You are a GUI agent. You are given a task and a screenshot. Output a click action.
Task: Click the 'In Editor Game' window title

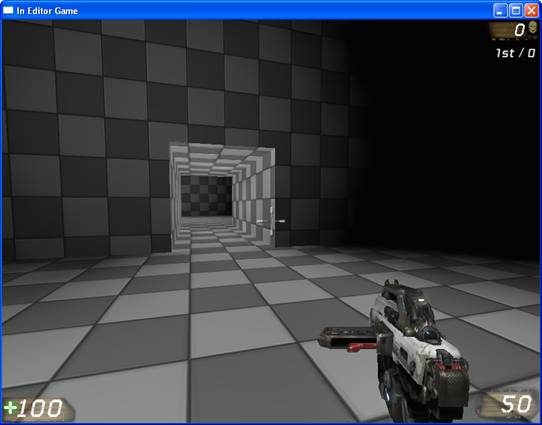tap(47, 11)
